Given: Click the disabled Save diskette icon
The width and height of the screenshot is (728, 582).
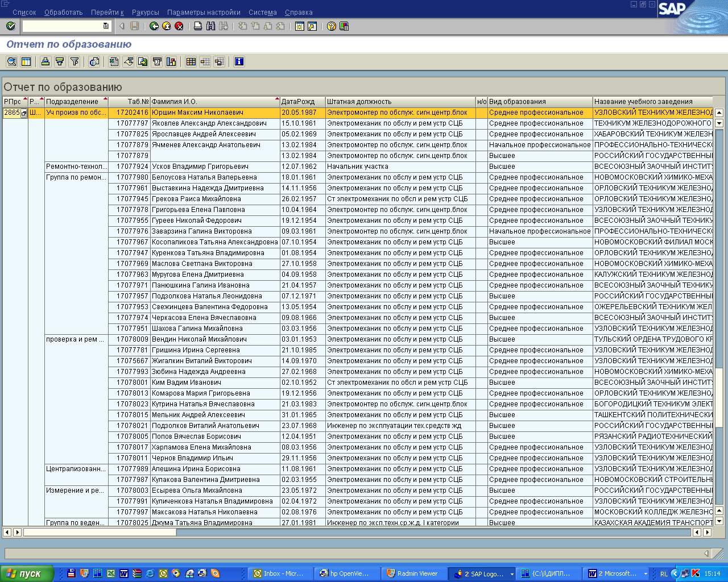Looking at the screenshot, I should pos(135,26).
